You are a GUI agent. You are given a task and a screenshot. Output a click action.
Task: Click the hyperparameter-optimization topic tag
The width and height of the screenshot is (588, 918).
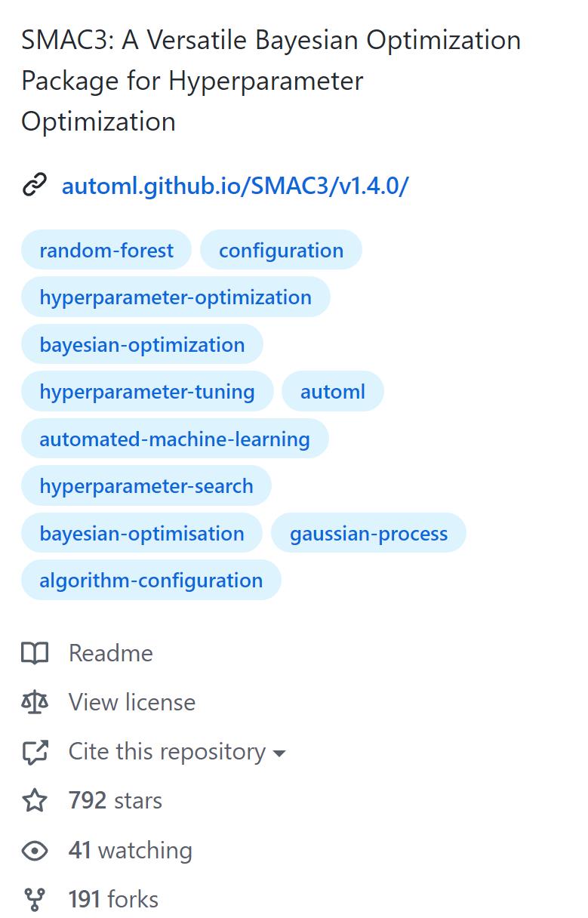[175, 297]
